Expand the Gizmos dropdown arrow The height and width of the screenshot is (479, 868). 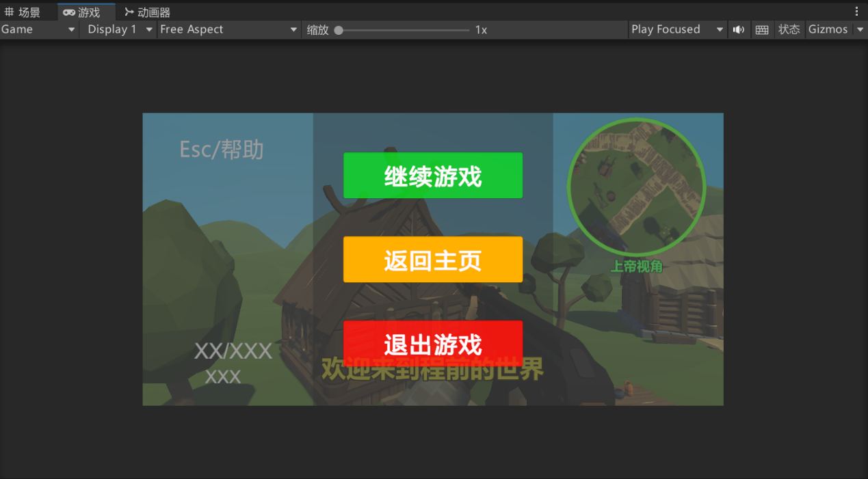pyautogui.click(x=860, y=29)
